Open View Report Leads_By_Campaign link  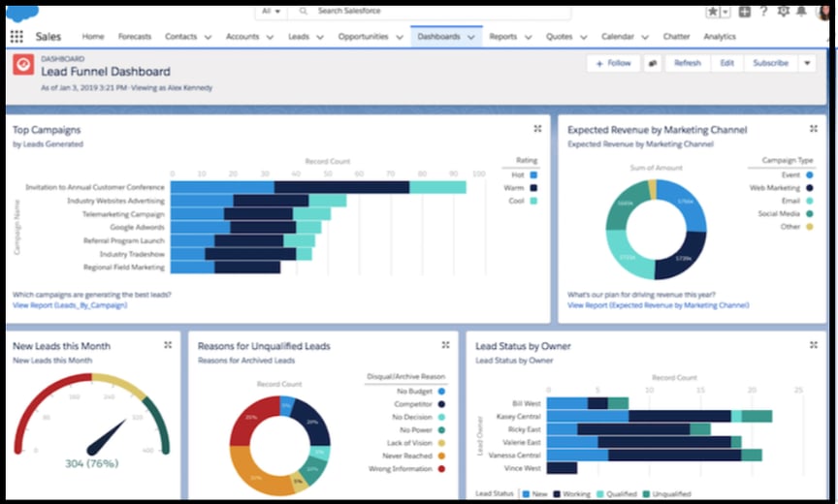click(x=70, y=305)
